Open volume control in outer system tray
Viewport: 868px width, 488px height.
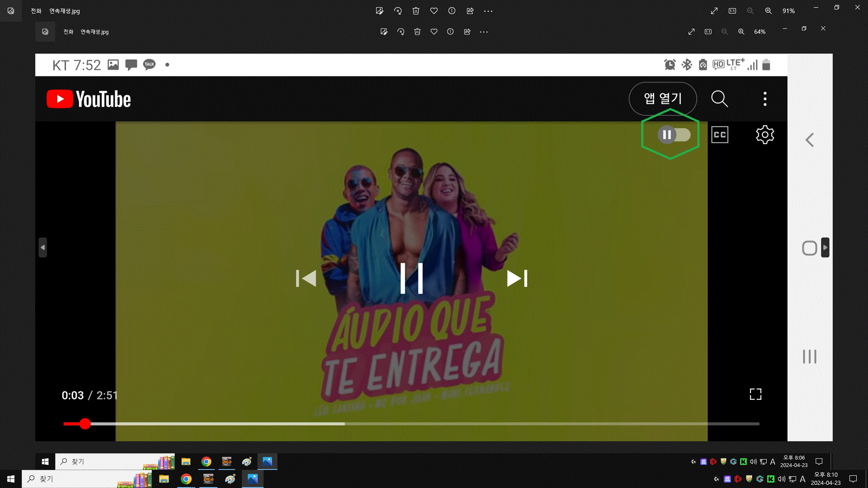[782, 479]
